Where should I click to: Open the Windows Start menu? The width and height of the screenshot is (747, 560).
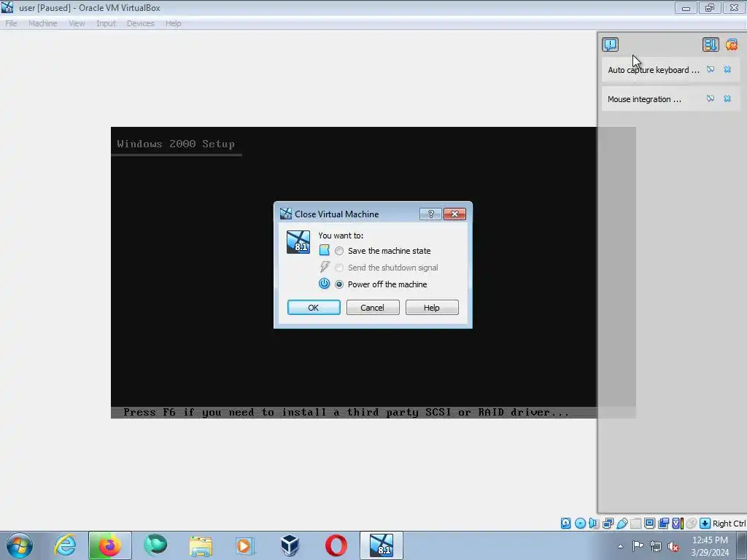tap(20, 545)
